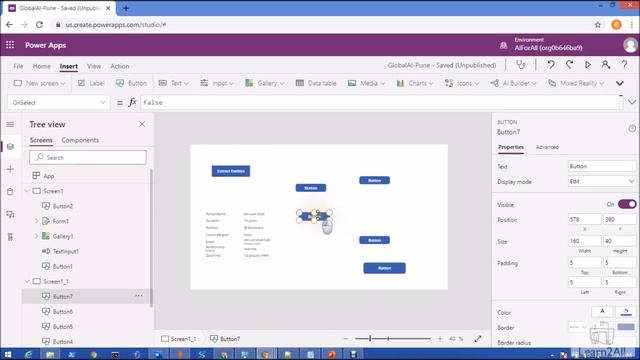Open the Power Apps waffle app launcher
Image resolution: width=640 pixels, height=360 pixels.
10,45
